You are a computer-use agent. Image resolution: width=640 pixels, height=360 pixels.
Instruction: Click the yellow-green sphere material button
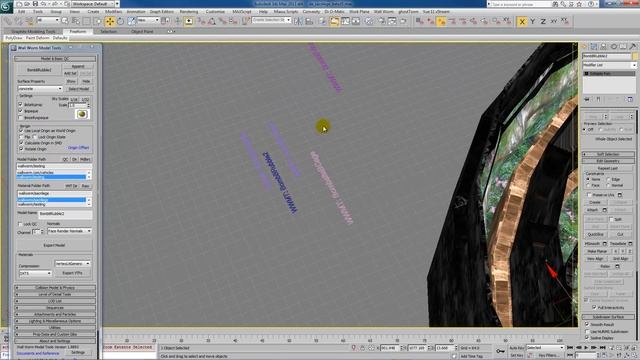82,114
